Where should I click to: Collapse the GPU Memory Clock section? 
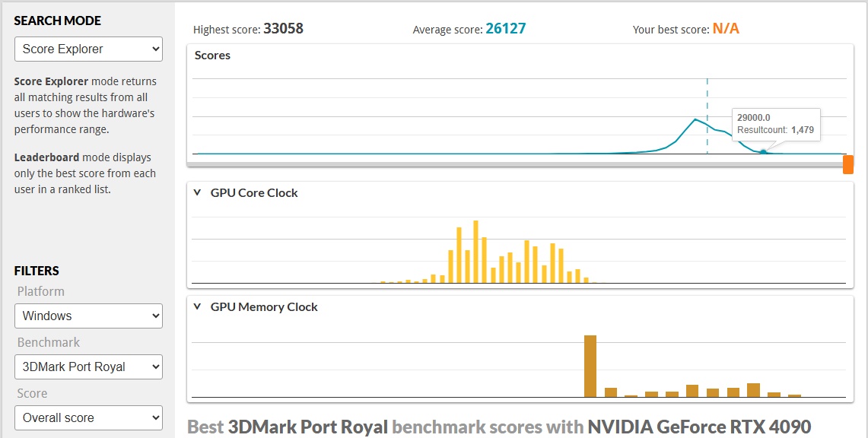point(197,307)
